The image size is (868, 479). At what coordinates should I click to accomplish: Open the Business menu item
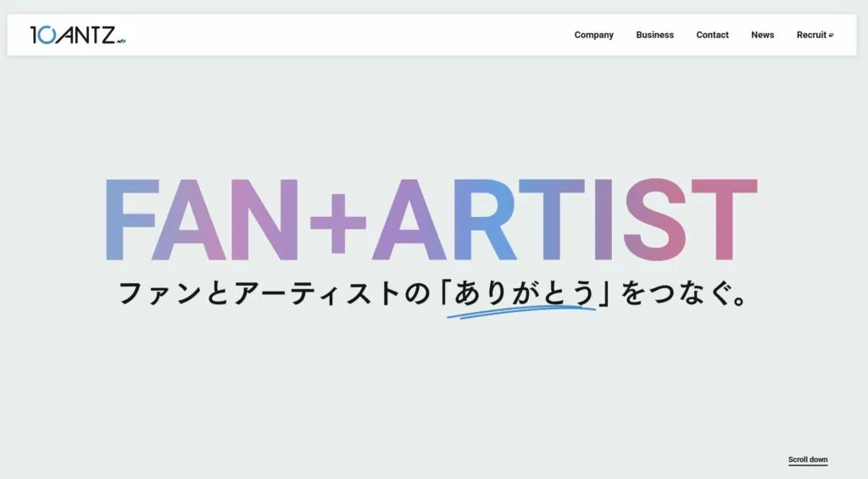pyautogui.click(x=654, y=35)
